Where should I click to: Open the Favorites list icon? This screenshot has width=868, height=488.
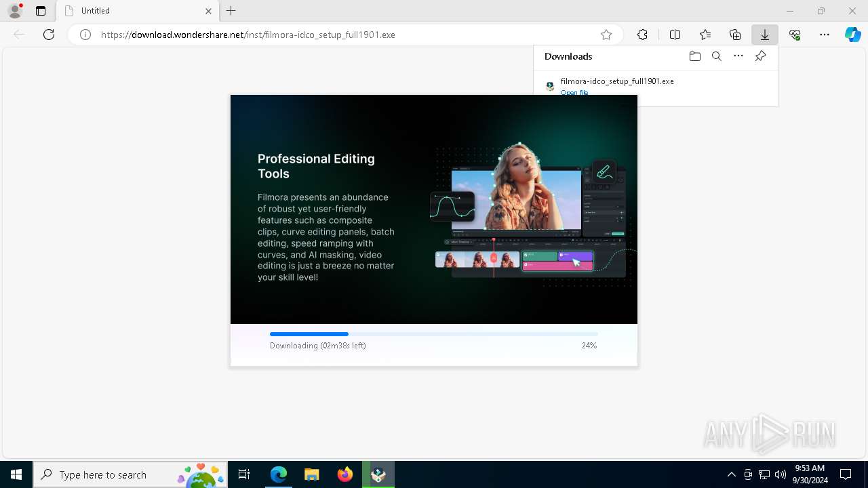click(x=705, y=35)
